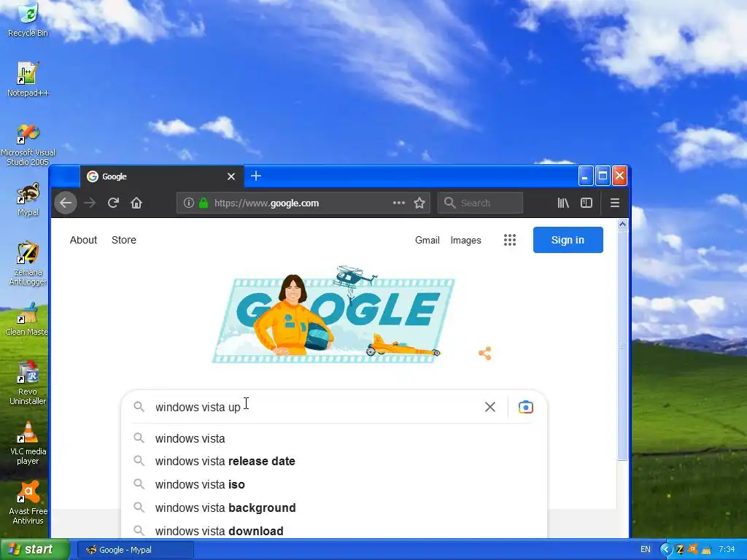This screenshot has height=560, width=747.
Task: Click the Google Doodle image
Action: (x=333, y=314)
